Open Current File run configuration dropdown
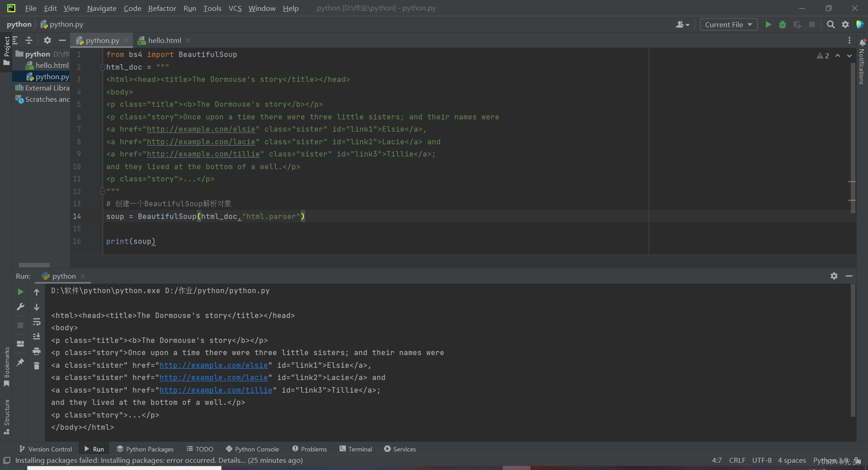 click(x=728, y=24)
